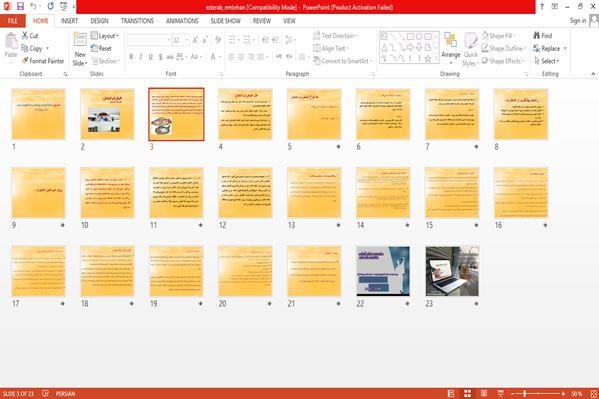599x399 pixels.
Task: Toggle Italic formatting
Action: pyautogui.click(x=141, y=57)
